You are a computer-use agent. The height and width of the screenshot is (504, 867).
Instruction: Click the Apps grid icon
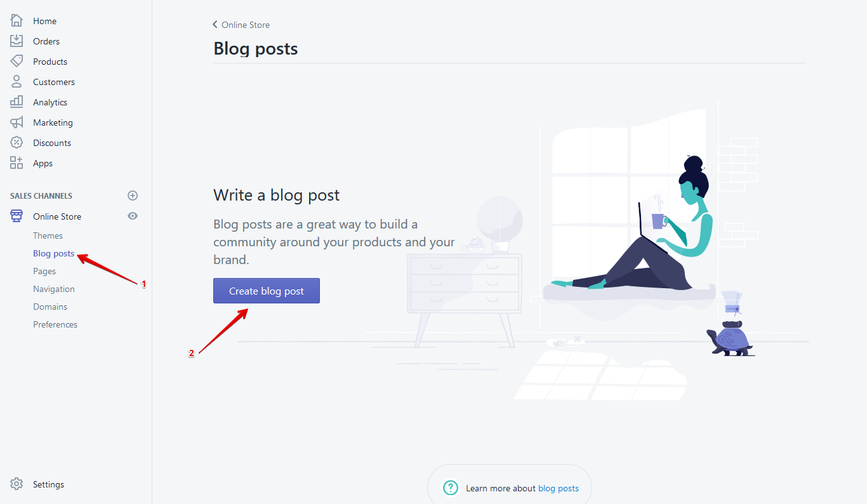pyautogui.click(x=17, y=163)
